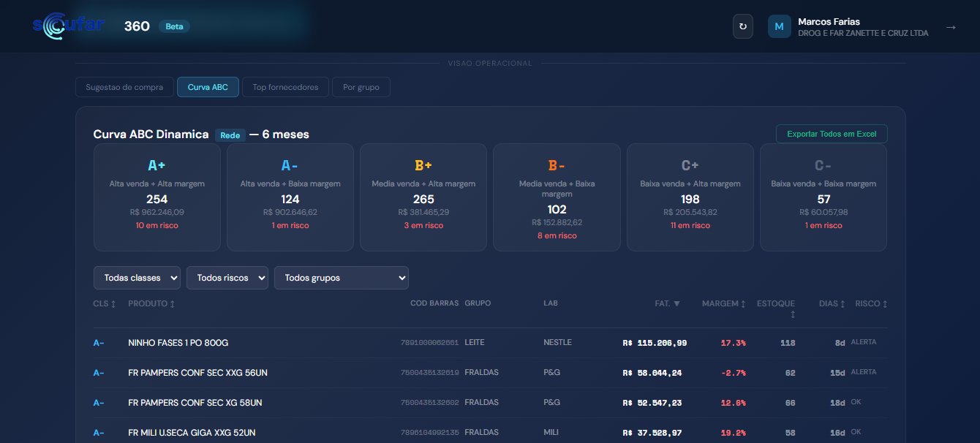Open the Todos grupos dropdown
The width and height of the screenshot is (980, 443).
pyautogui.click(x=342, y=278)
